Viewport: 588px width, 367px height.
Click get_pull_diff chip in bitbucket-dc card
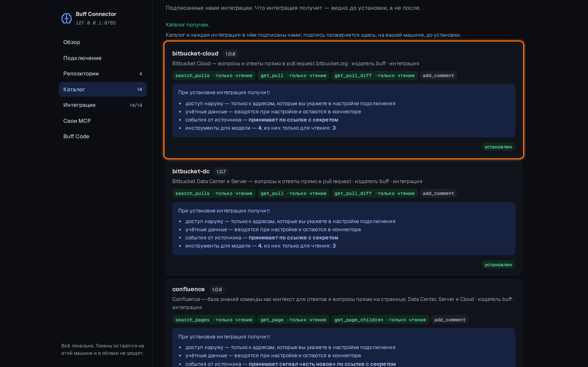(374, 193)
